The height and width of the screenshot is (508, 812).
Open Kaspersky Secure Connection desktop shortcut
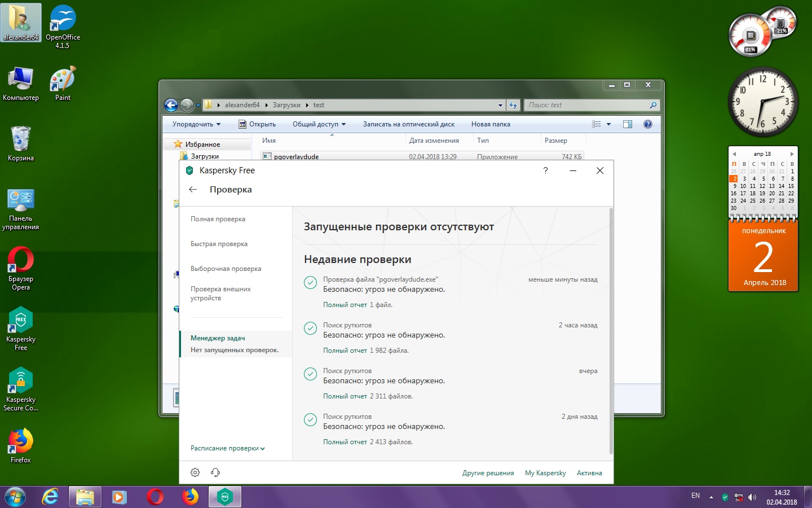21,389
